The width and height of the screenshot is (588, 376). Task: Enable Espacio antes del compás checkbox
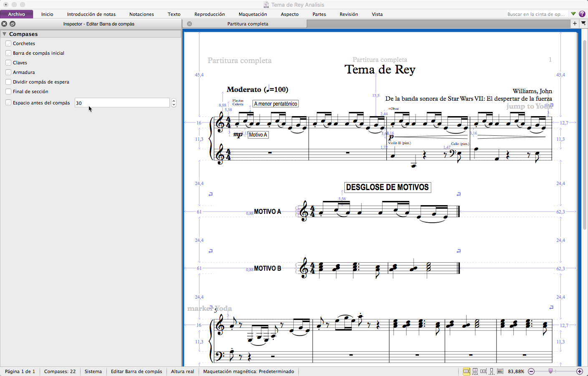click(x=8, y=102)
